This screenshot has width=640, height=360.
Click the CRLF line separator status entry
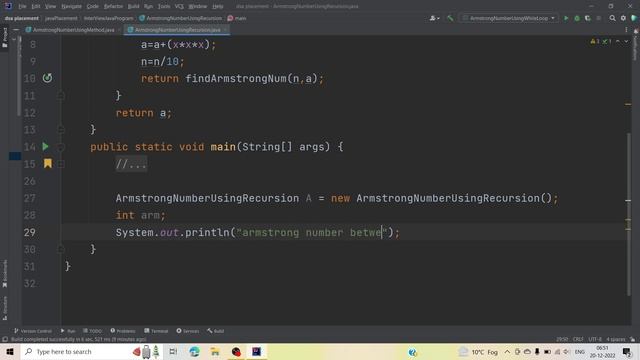tap(578, 339)
